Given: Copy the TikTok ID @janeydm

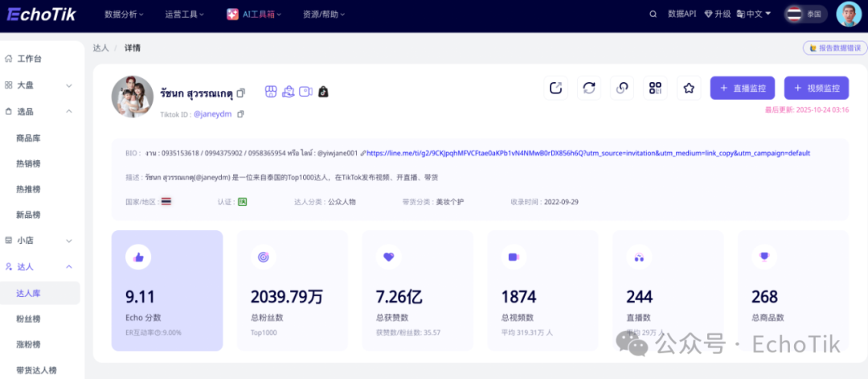Looking at the screenshot, I should pyautogui.click(x=240, y=114).
